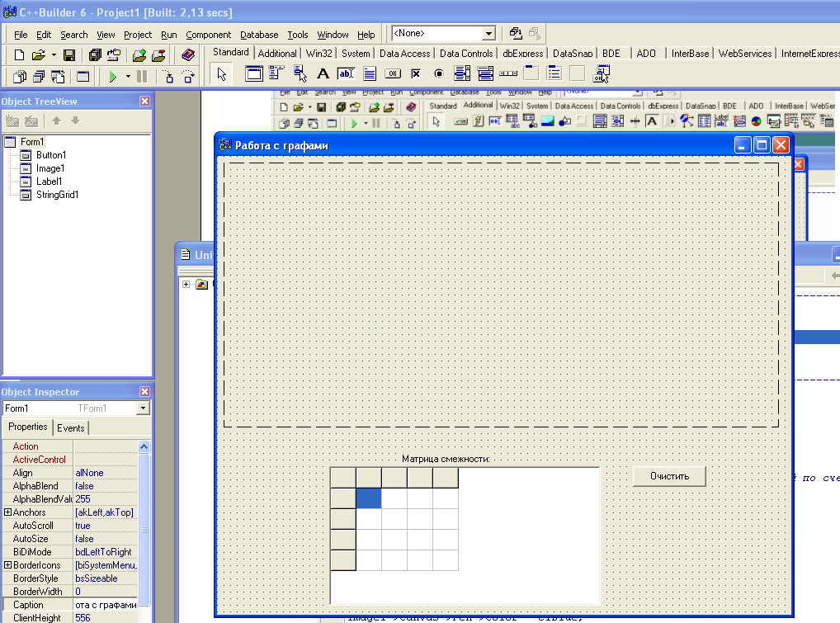Click Object Inspector scrollbar up arrow
The width and height of the screenshot is (840, 623).
(x=144, y=446)
